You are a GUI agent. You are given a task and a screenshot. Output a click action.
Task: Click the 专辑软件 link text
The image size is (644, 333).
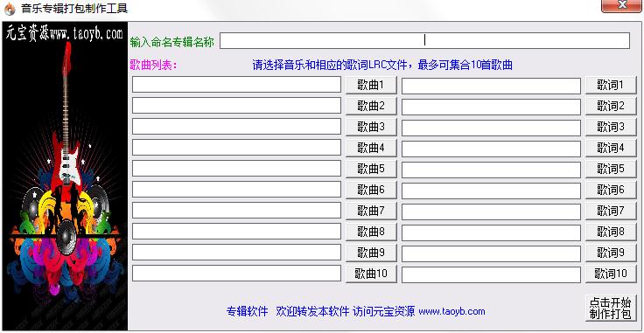click(248, 311)
